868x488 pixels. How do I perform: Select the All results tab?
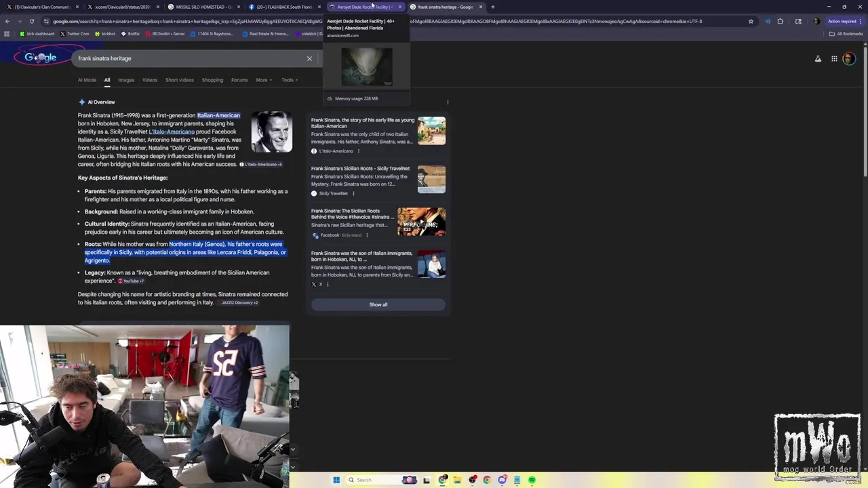[x=107, y=80]
